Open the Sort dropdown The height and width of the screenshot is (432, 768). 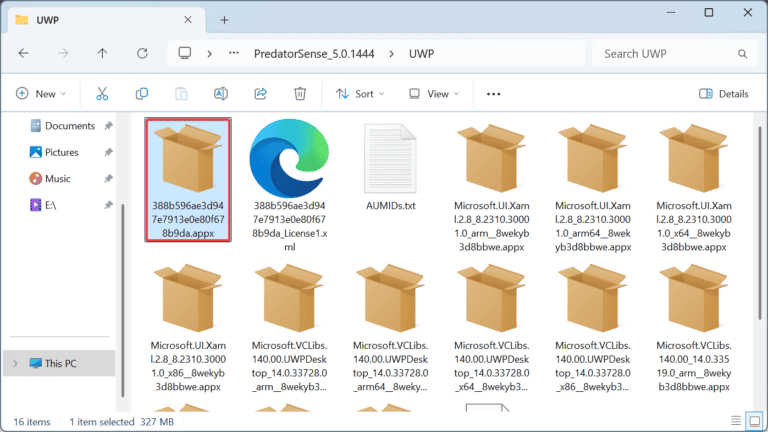tap(360, 94)
